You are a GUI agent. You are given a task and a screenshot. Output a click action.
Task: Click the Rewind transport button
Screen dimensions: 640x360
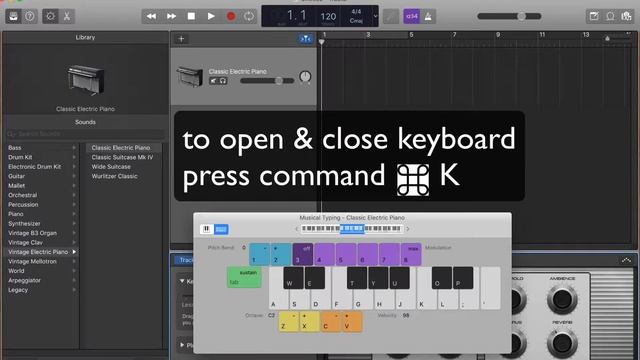[x=151, y=16]
